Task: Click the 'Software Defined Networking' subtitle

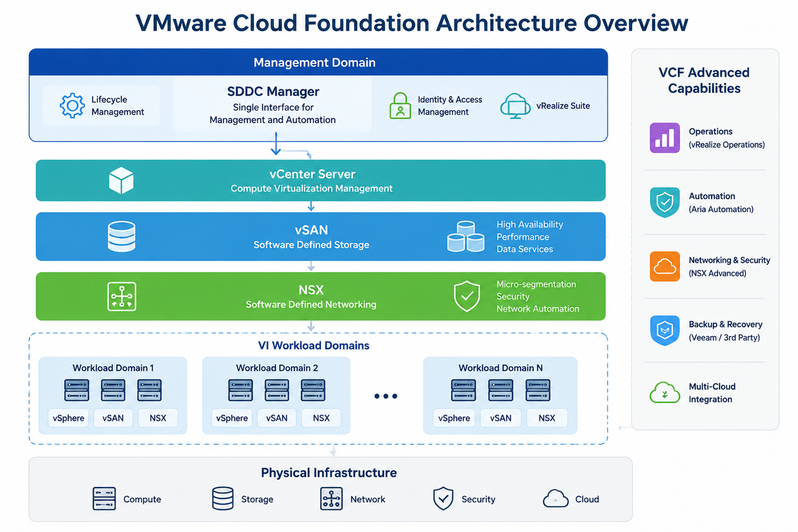Action: 311,304
